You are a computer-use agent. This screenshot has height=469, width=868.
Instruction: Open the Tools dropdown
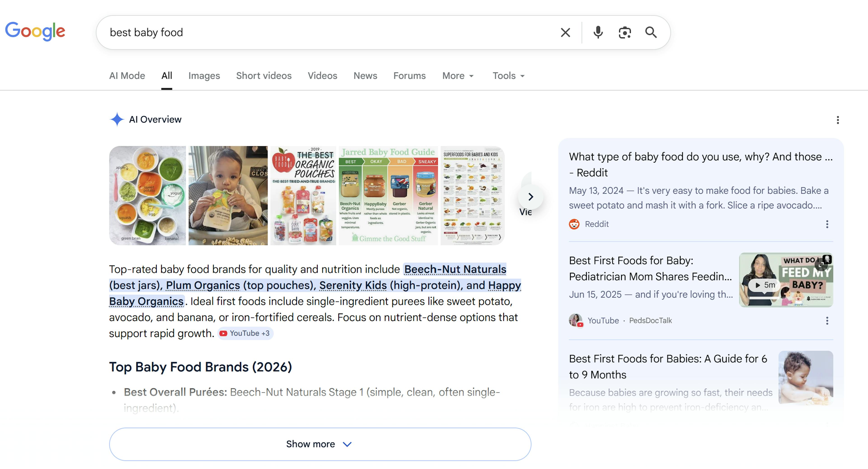coord(508,76)
